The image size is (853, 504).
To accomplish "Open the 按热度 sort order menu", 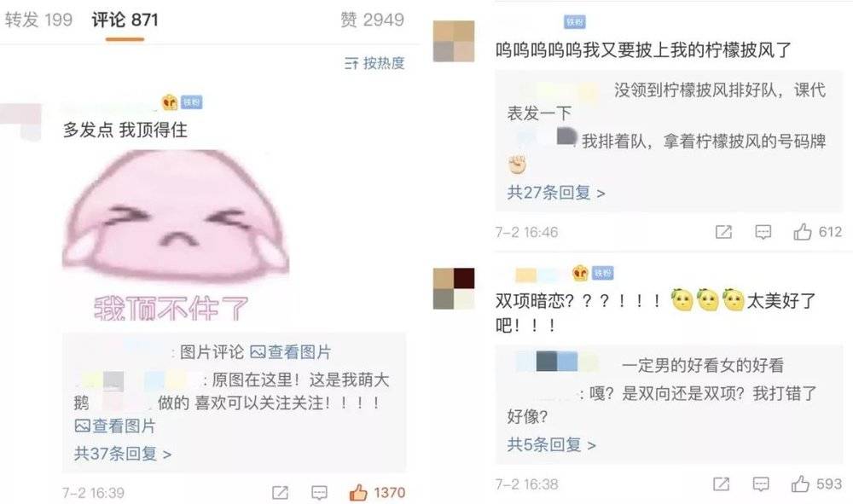I will coord(374,63).
